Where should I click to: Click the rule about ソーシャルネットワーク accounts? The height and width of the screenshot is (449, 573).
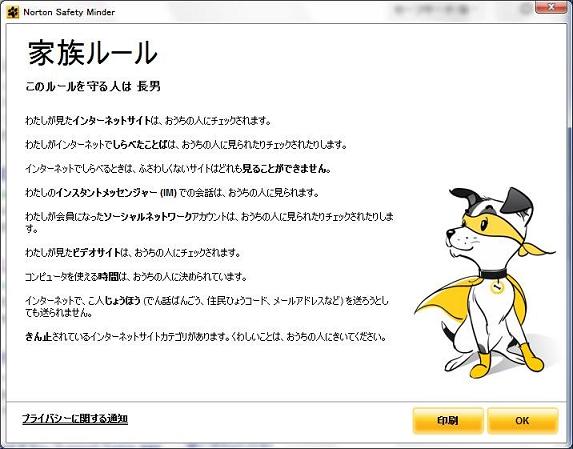click(x=209, y=222)
